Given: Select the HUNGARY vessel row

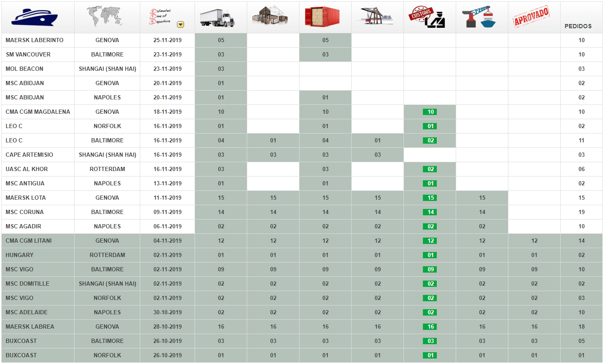Looking at the screenshot, I should (19, 255).
